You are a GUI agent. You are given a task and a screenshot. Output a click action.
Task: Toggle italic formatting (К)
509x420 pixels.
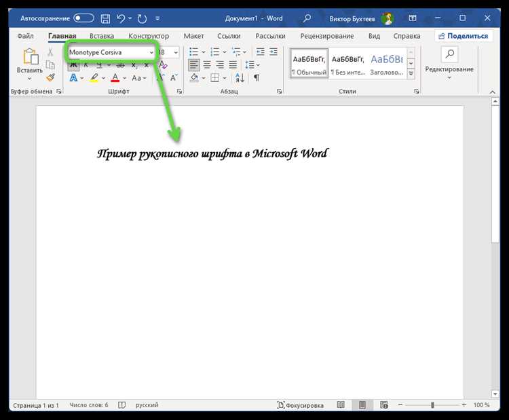point(86,65)
